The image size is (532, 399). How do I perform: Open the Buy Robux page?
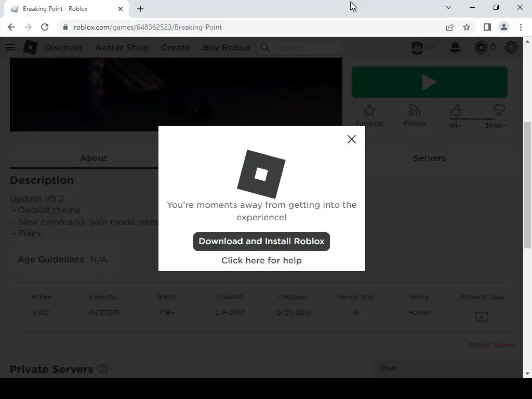tap(227, 47)
